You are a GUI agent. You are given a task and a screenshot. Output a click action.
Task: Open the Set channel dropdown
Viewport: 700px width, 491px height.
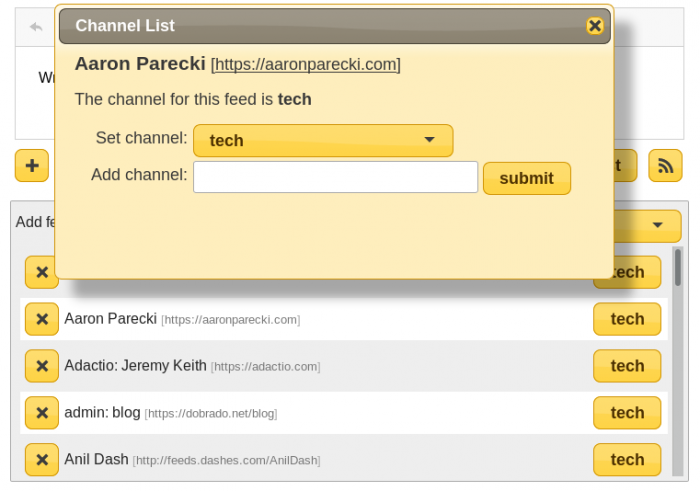pos(323,140)
